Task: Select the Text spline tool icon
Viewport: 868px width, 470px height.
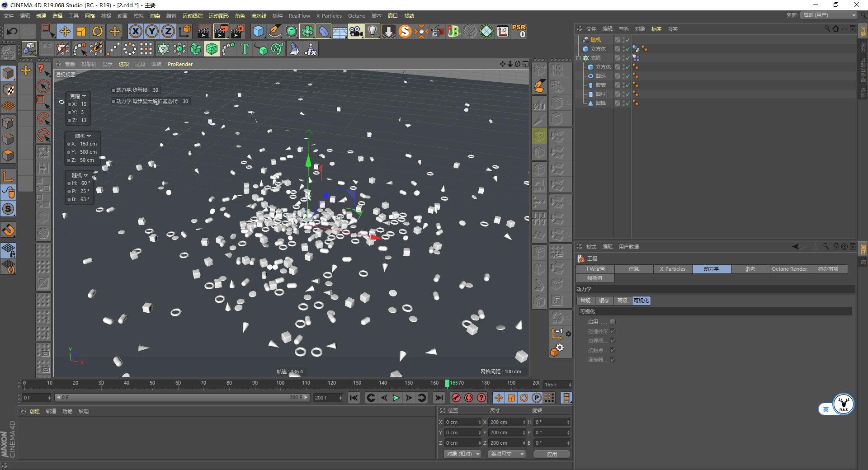Action: coord(245,49)
